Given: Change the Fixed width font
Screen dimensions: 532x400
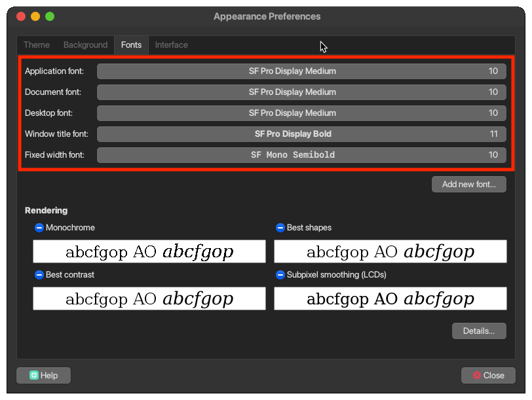Looking at the screenshot, I should pos(301,155).
